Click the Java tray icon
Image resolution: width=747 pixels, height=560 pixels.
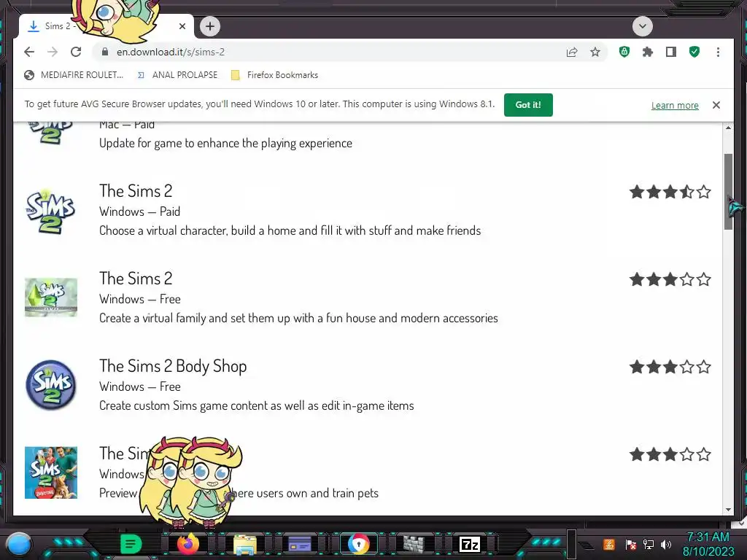[x=608, y=544]
